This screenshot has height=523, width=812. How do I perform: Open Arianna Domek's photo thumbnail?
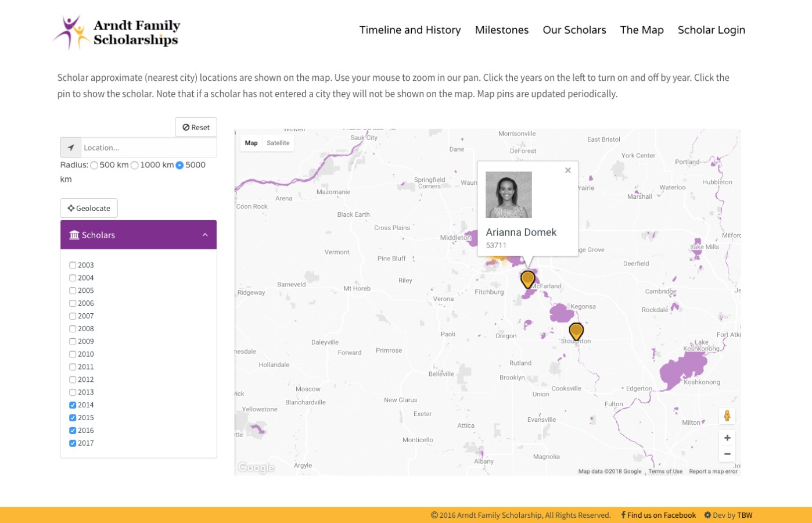point(509,195)
